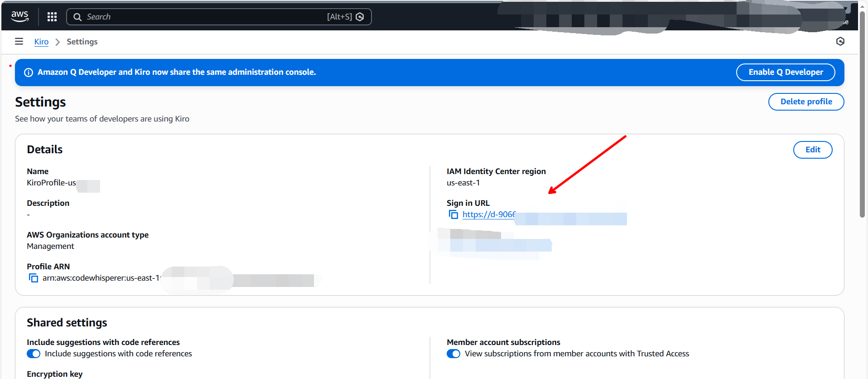Toggle Include suggestions with code references
The image size is (868, 379).
(x=34, y=354)
